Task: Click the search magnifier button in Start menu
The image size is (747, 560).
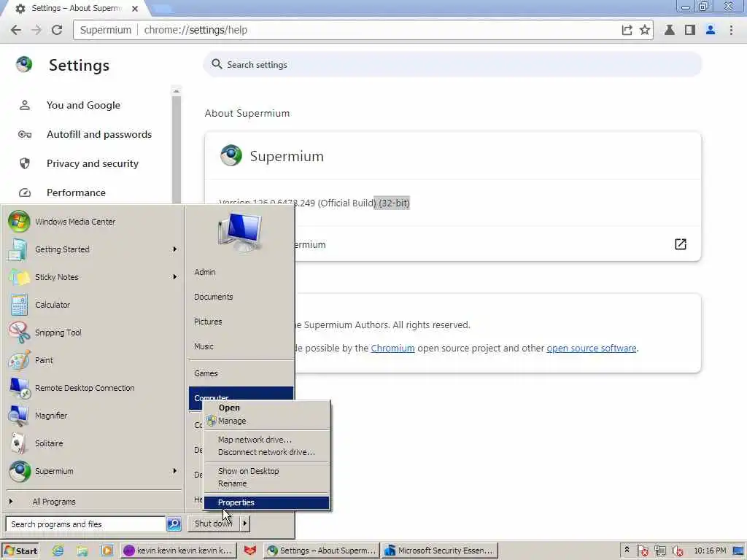Action: click(174, 524)
